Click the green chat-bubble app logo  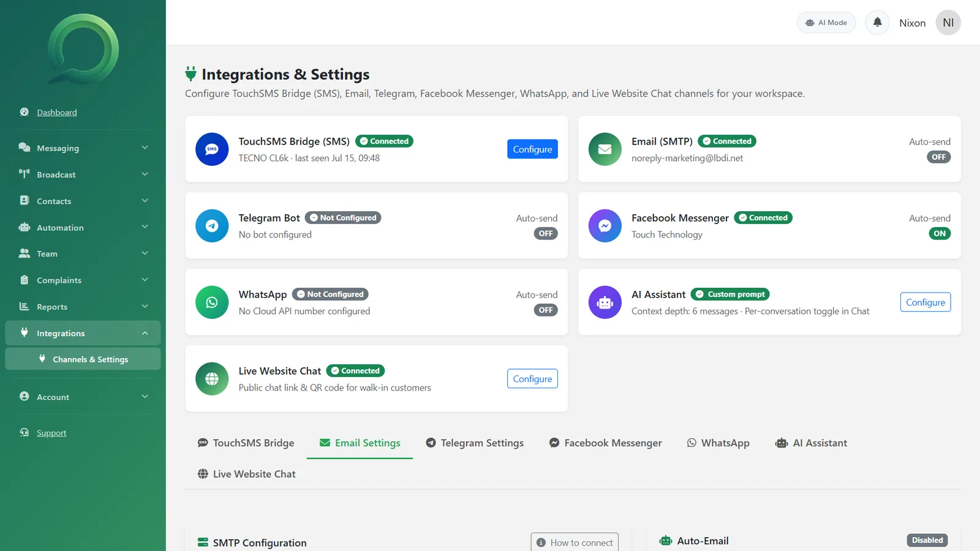pos(83,50)
